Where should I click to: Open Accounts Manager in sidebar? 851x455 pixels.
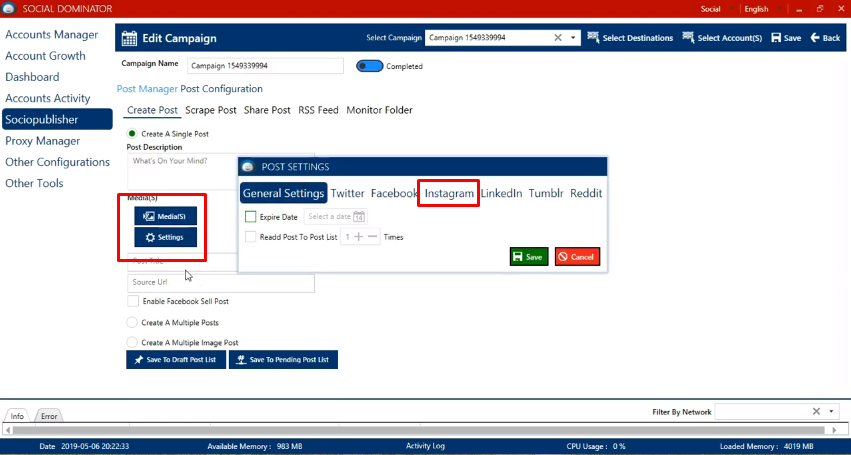[52, 35]
